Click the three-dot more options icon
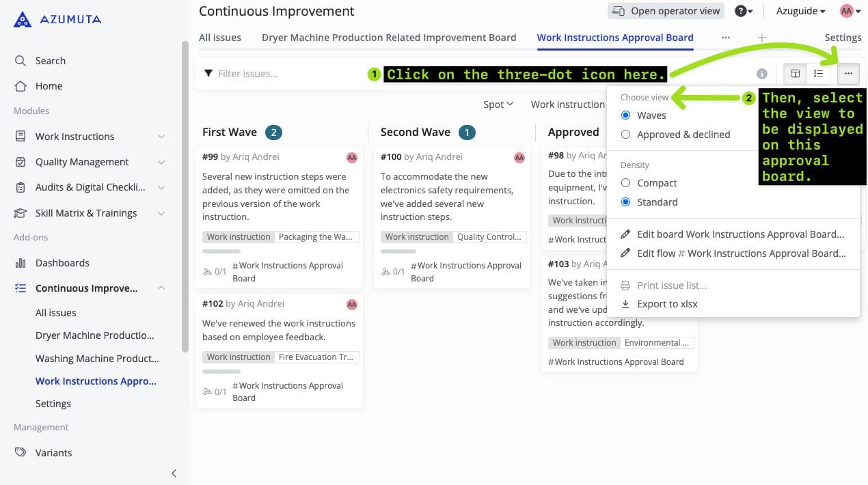The image size is (868, 485). coord(848,74)
